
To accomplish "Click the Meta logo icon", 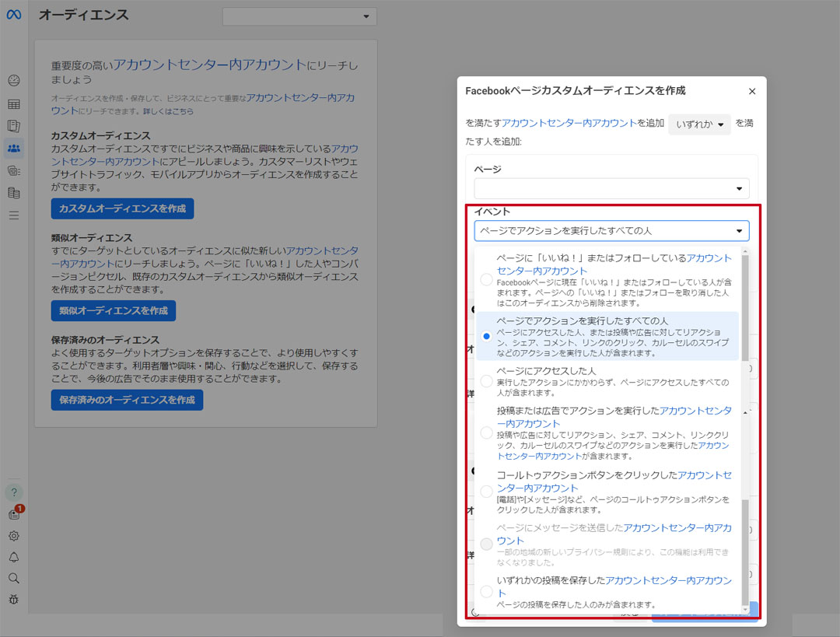I will click(x=14, y=16).
